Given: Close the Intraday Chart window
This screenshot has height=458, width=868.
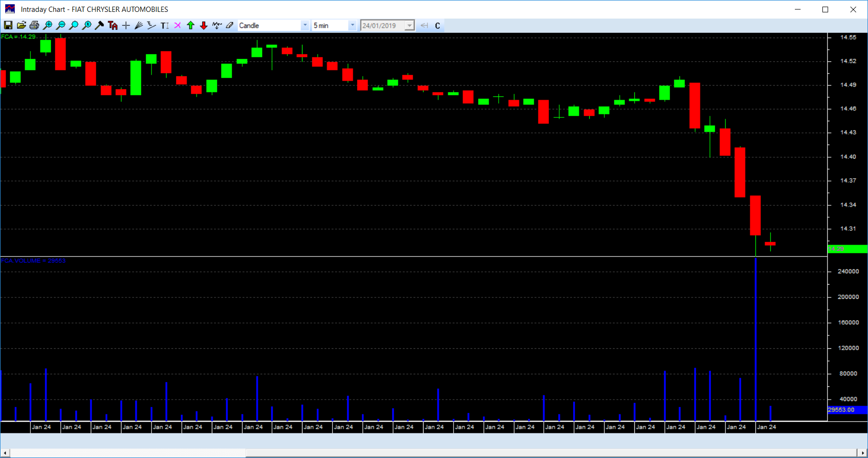Looking at the screenshot, I should [x=853, y=9].
